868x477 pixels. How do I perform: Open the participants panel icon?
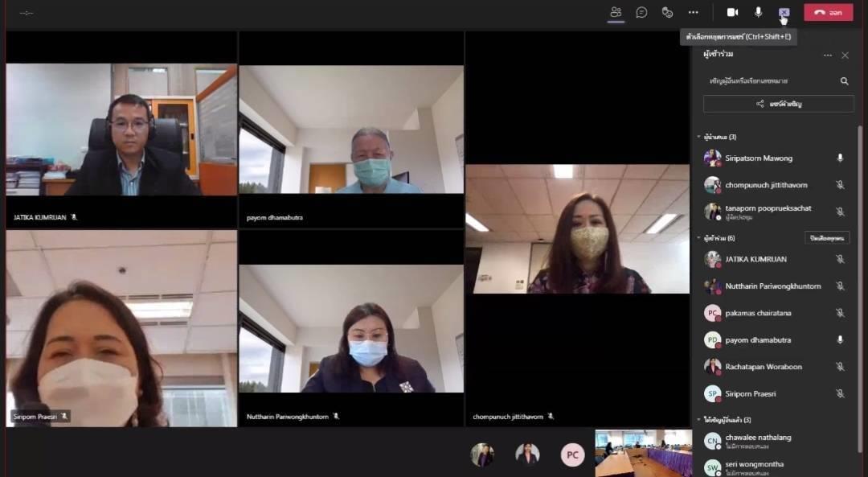tap(616, 12)
